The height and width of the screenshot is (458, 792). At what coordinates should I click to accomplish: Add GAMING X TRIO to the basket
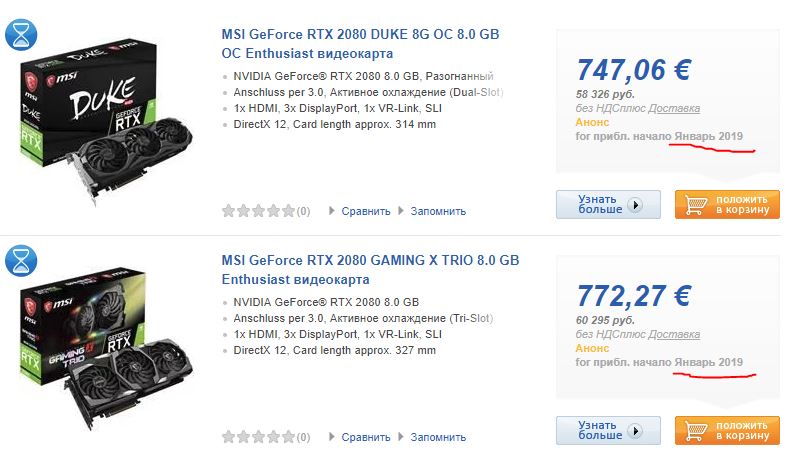coord(727,430)
